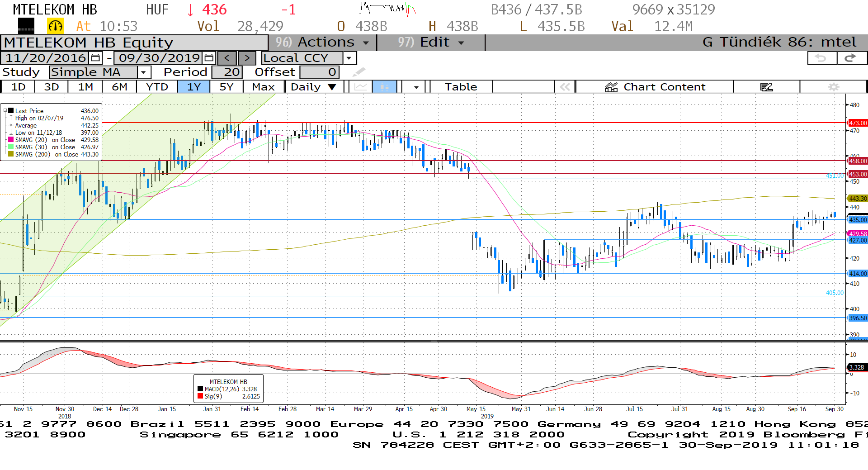
Task: Click the Local CCY field
Action: 302,58
